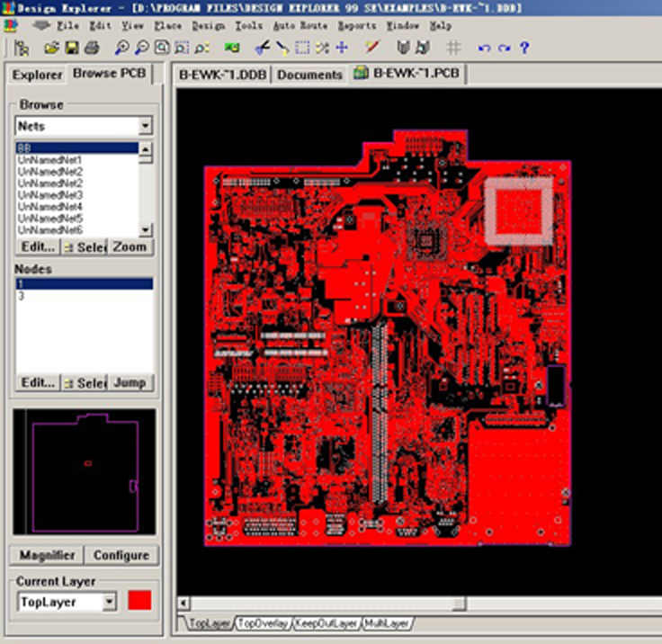Open the Help menu
The width and height of the screenshot is (662, 644).
coord(441,26)
